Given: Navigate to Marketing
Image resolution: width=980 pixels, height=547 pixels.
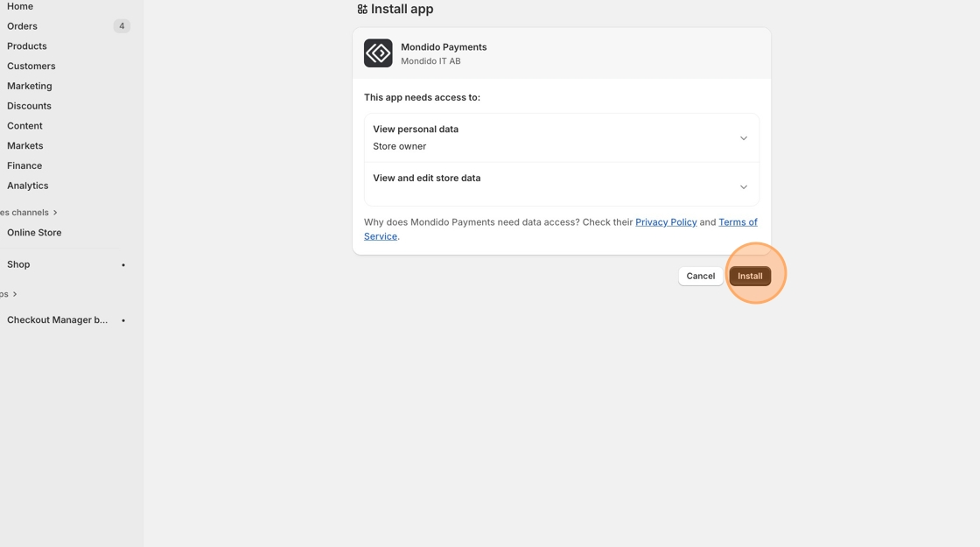Looking at the screenshot, I should pos(30,87).
